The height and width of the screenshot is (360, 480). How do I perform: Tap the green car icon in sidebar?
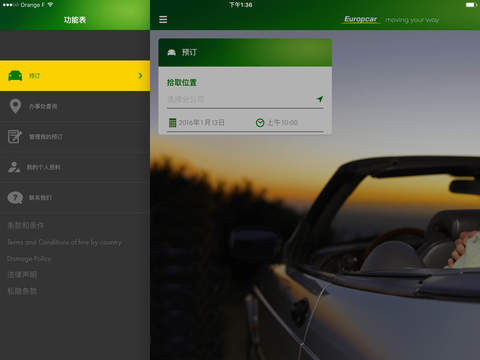15,76
